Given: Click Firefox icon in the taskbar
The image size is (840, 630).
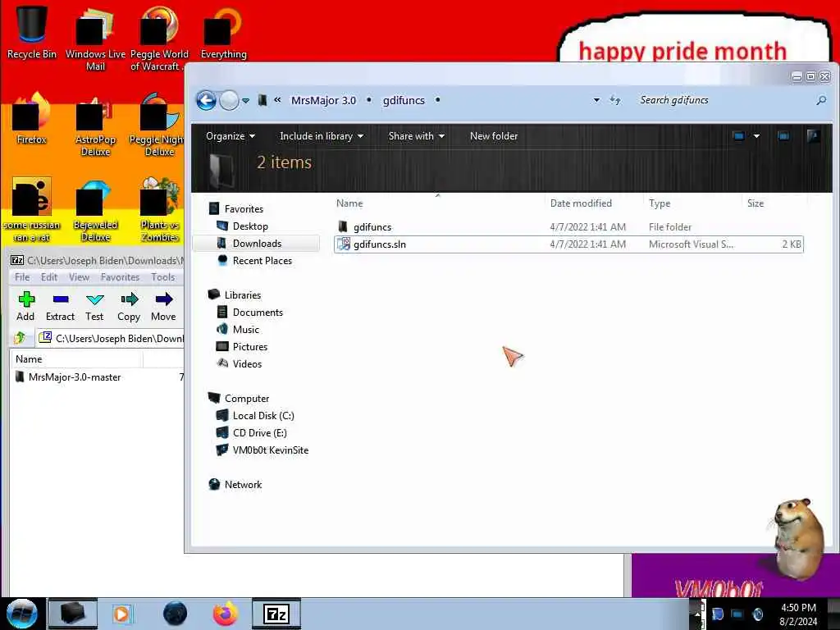Looking at the screenshot, I should (226, 614).
